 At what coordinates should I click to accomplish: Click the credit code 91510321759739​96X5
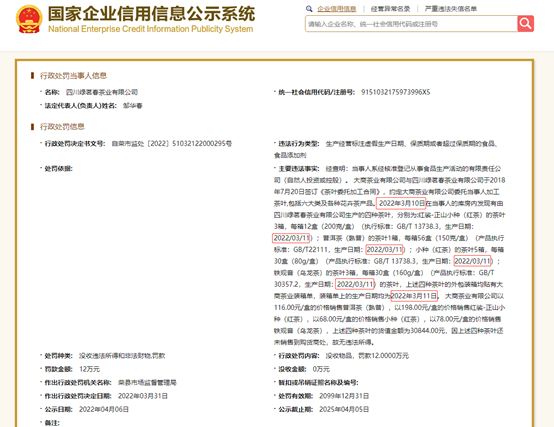(395, 92)
